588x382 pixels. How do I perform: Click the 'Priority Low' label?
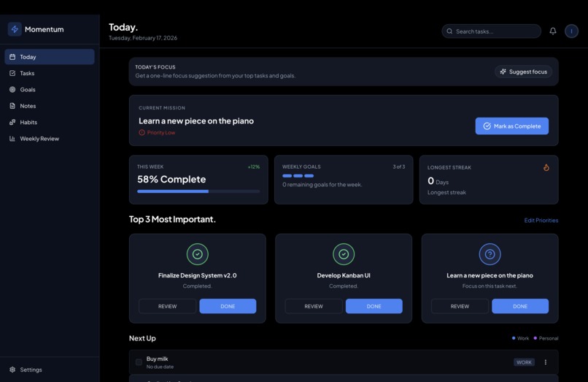tap(161, 132)
